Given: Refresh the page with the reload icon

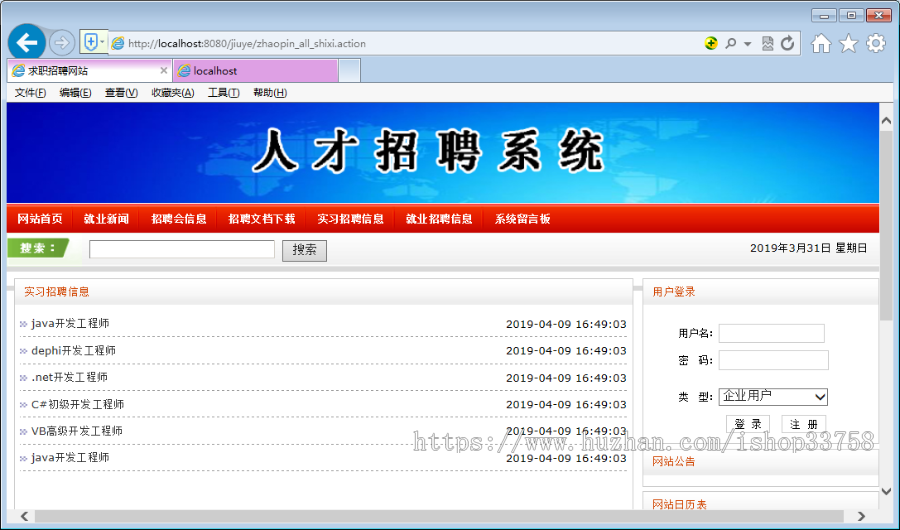Looking at the screenshot, I should tap(788, 43).
